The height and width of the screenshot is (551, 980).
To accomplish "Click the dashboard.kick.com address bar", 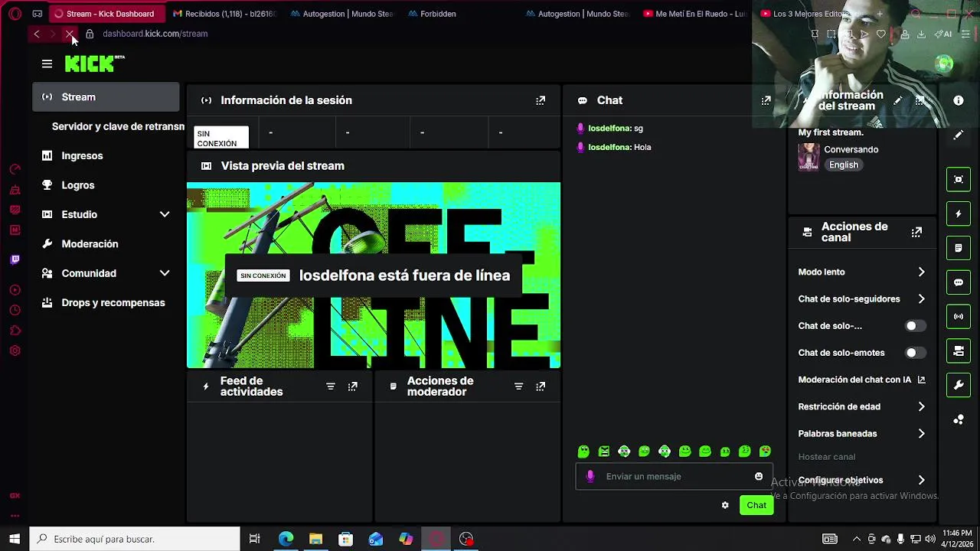I will coord(155,34).
